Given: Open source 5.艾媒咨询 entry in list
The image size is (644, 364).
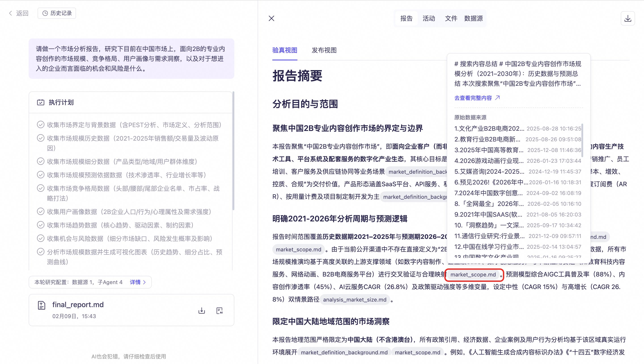Looking at the screenshot, I should [489, 171].
